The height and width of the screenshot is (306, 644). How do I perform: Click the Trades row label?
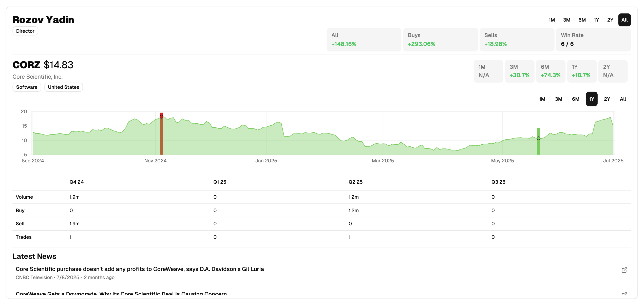click(24, 237)
